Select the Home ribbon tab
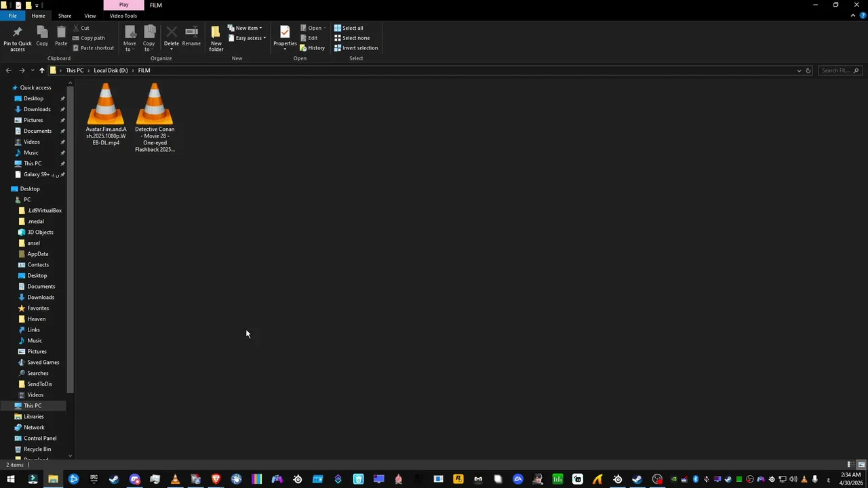Screen dimensions: 868x488 click(39, 16)
